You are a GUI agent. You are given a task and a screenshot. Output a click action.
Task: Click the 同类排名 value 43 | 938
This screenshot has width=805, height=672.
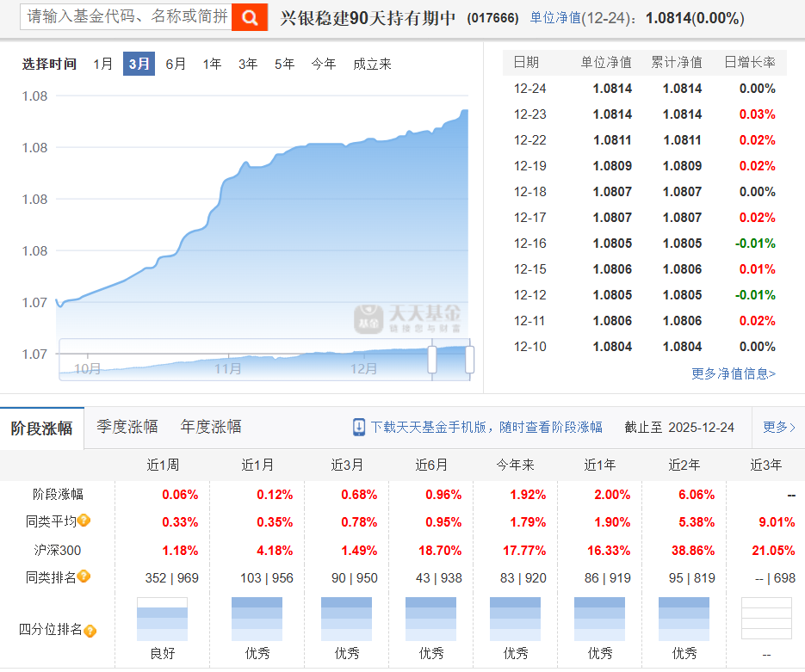pyautogui.click(x=439, y=578)
